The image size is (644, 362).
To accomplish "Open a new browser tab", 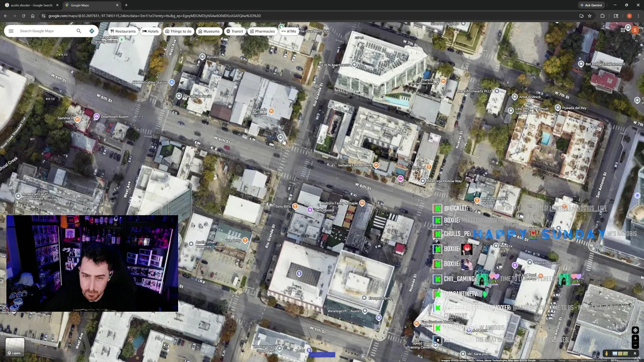I will (x=126, y=5).
